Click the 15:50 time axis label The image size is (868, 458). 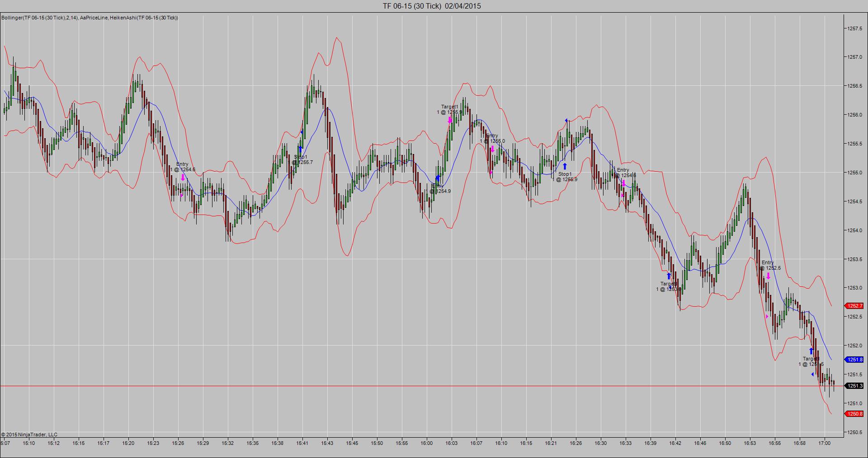point(377,443)
